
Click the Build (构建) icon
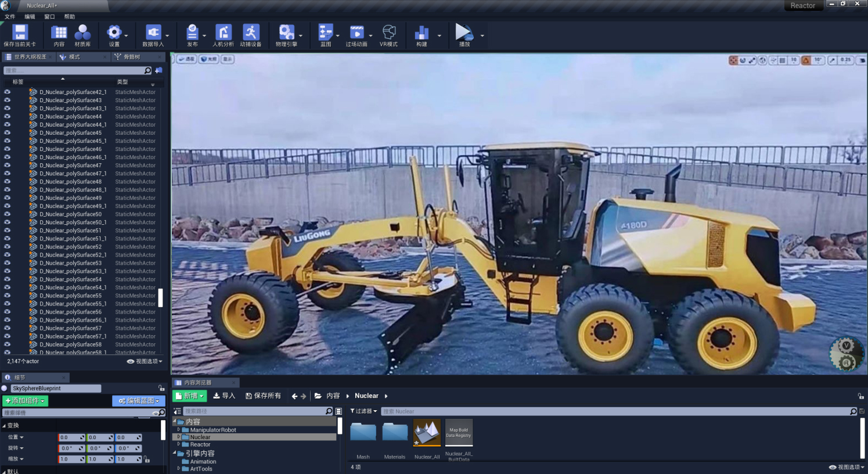click(x=422, y=33)
